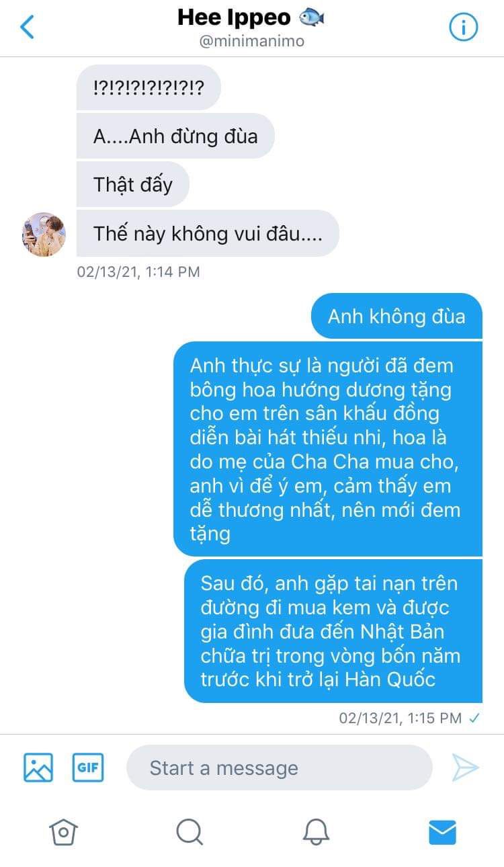This screenshot has height=867, width=504.
Task: Tap the '!?!?!?!?!?!?!?' message bubble
Action: click(x=149, y=87)
